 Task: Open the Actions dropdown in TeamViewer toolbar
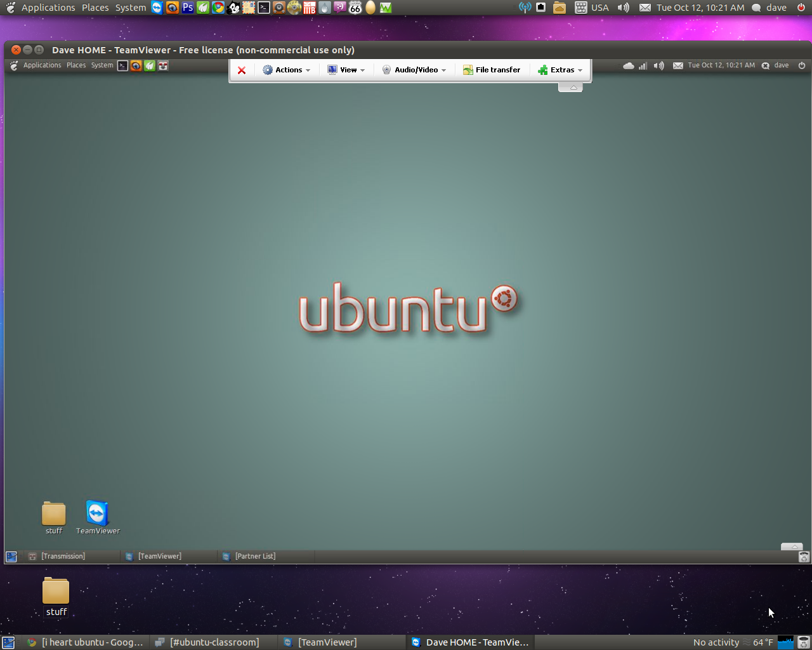(x=287, y=70)
